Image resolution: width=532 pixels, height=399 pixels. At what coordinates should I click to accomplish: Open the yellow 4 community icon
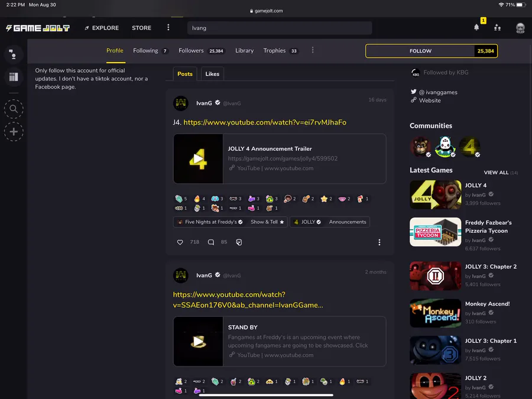pos(469,147)
